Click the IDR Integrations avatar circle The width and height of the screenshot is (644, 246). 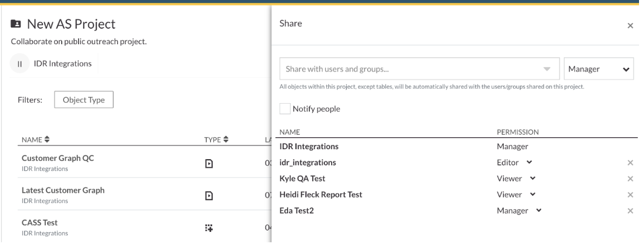tap(19, 64)
